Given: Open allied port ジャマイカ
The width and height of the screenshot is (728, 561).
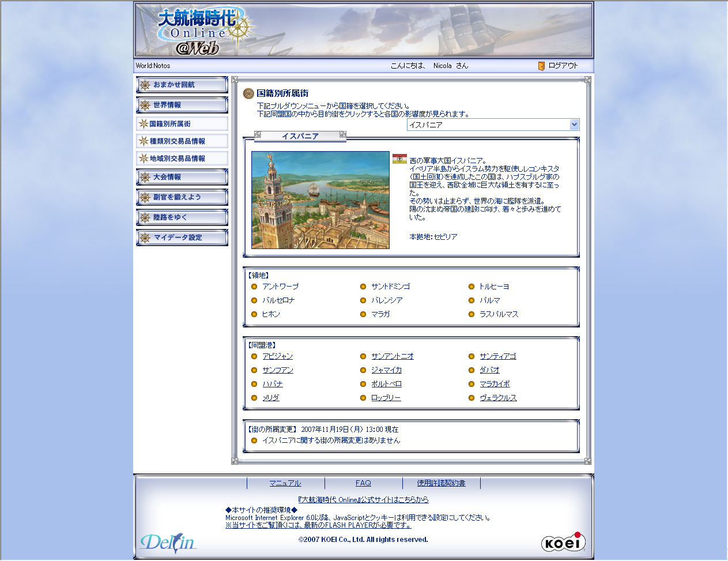Looking at the screenshot, I should click(x=387, y=370).
